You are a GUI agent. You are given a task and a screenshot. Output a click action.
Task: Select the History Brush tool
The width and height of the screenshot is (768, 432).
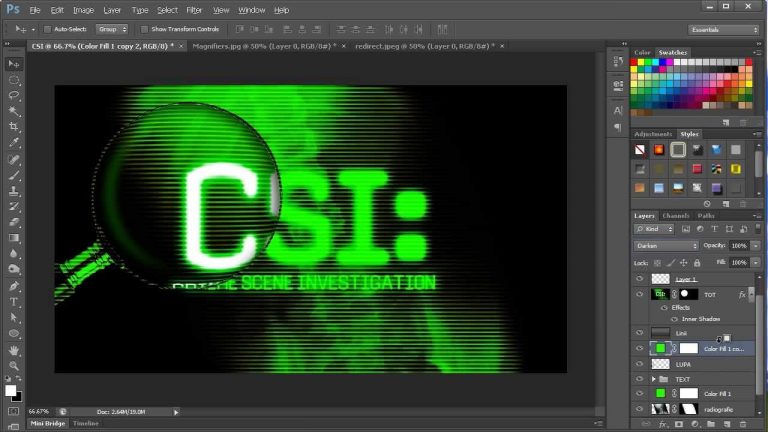[x=14, y=207]
